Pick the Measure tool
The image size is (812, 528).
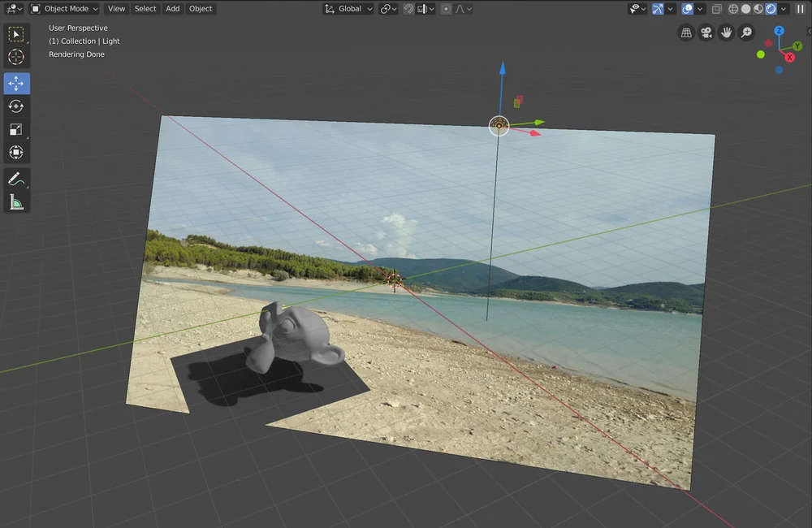(16, 201)
